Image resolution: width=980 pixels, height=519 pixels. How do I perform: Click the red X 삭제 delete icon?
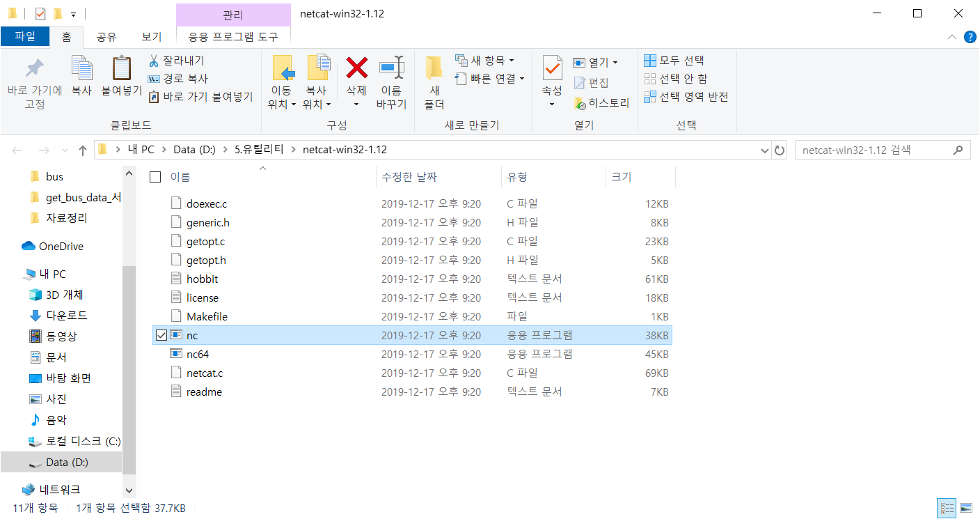356,68
